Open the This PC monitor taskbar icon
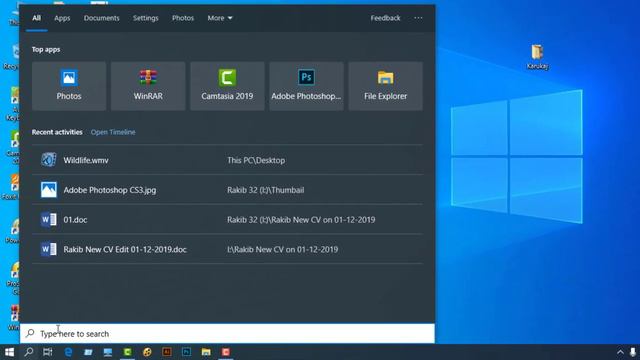The height and width of the screenshot is (360, 640). (108, 352)
